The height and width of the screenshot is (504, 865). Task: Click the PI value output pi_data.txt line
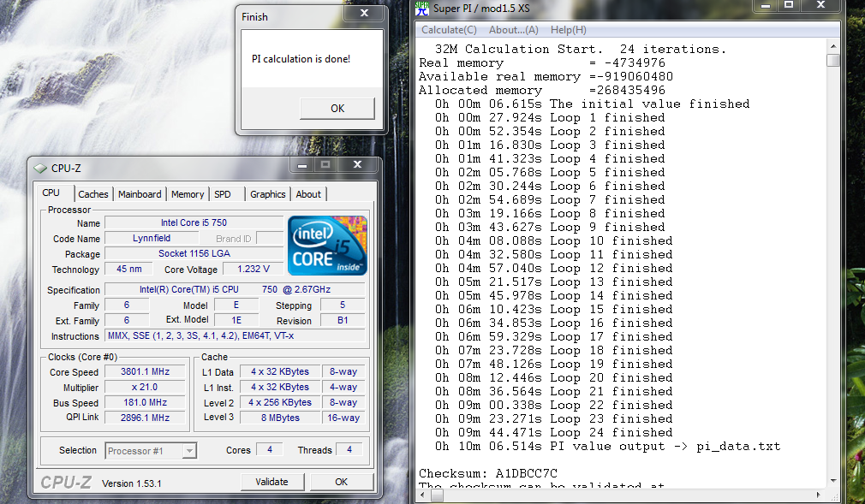(x=607, y=446)
